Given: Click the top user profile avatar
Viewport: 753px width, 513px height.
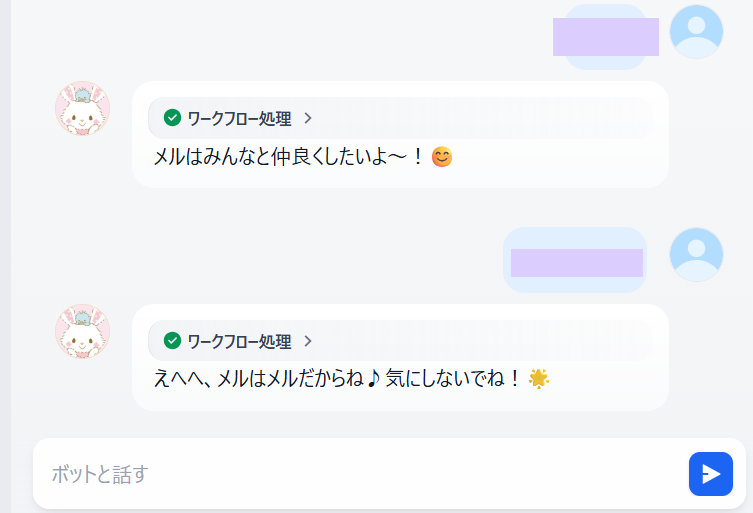Looking at the screenshot, I should (695, 32).
